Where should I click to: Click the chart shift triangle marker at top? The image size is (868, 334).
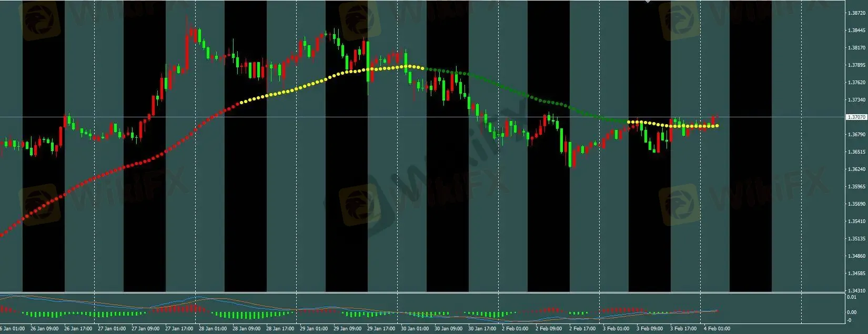pos(647,2)
